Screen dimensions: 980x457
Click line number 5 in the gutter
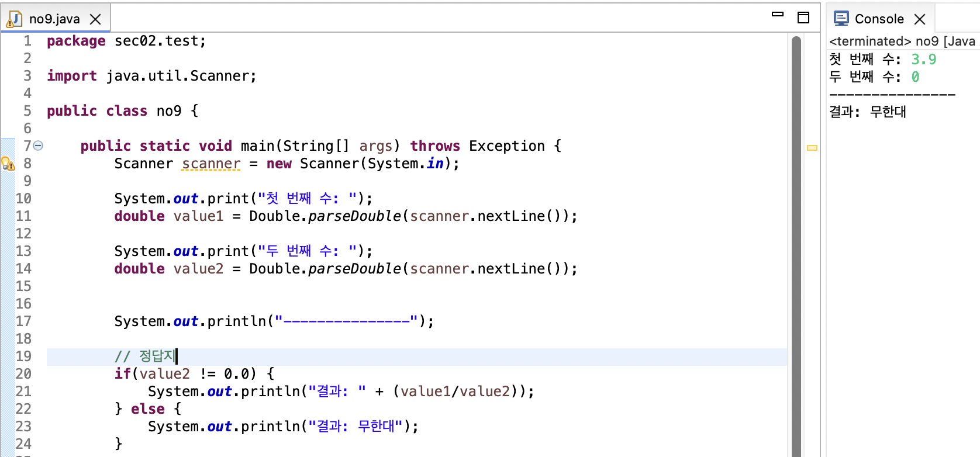[27, 111]
